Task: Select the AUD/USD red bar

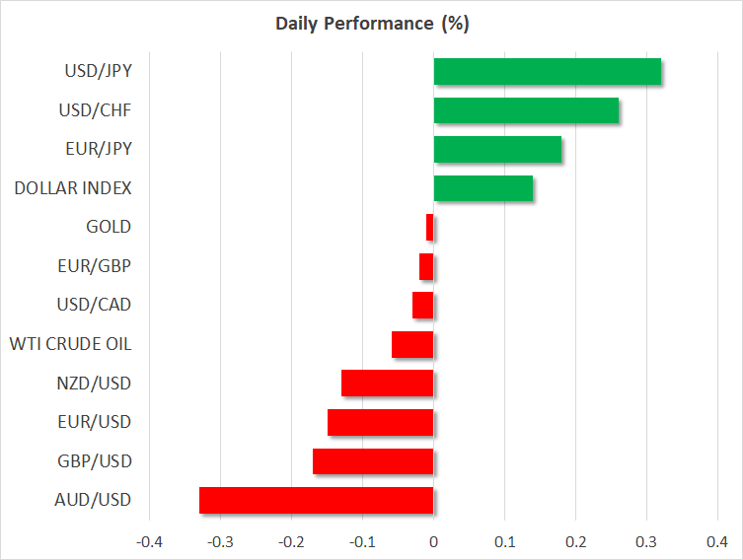Action: [317, 500]
